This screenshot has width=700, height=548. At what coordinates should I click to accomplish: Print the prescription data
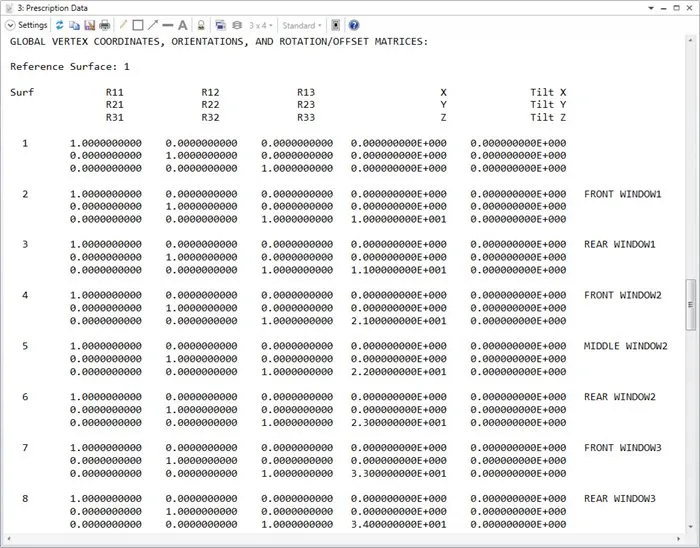coord(104,25)
